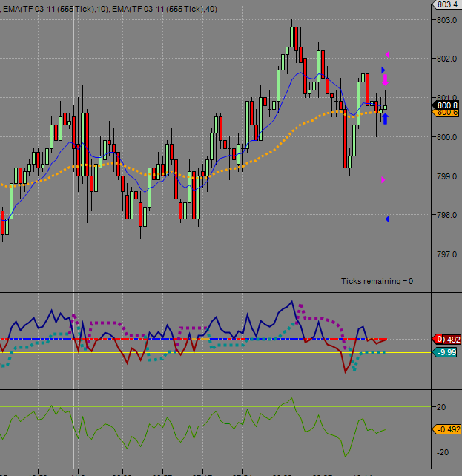Select the blue up arrow signal below the last candle
462x476 pixels.
(x=385, y=119)
